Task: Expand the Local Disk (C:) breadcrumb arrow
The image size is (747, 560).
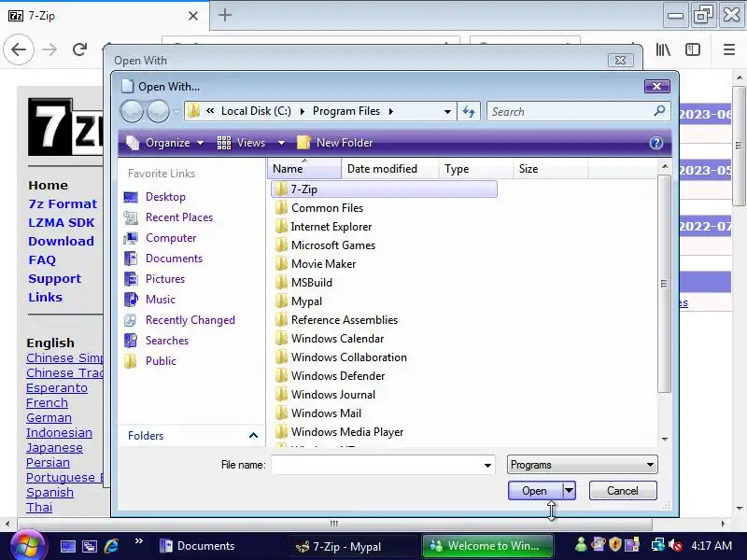Action: click(x=302, y=111)
